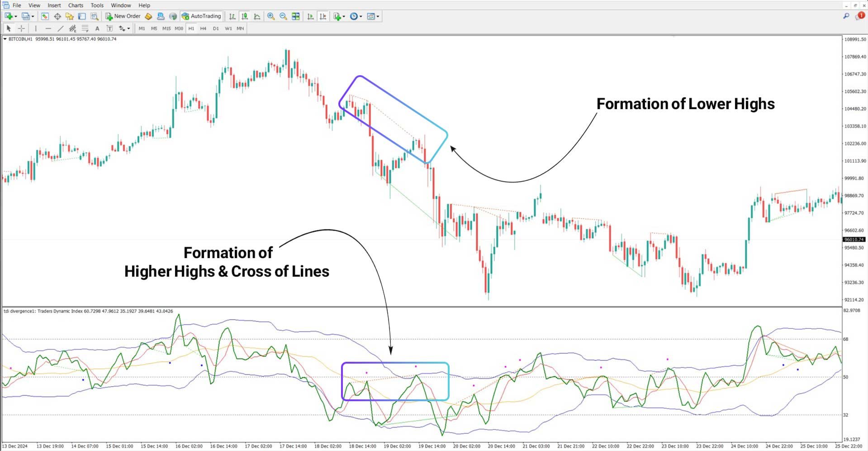Screen dimensions: 868x451
Task: Click the current price label 96010.74
Action: pyautogui.click(x=854, y=240)
